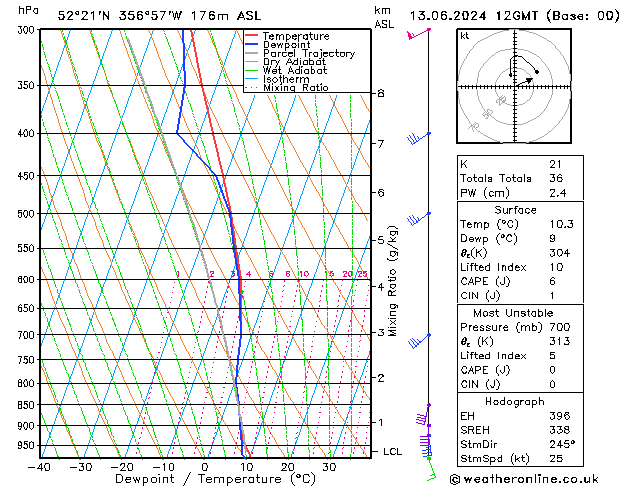Click the hodograph storm motion arrow
This screenshot has width=629, height=486.
pyautogui.click(x=524, y=81)
